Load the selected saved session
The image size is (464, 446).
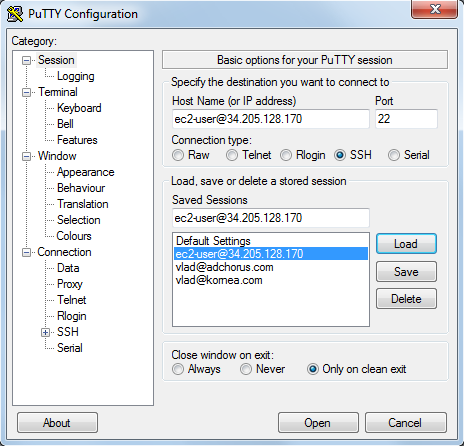pos(406,244)
